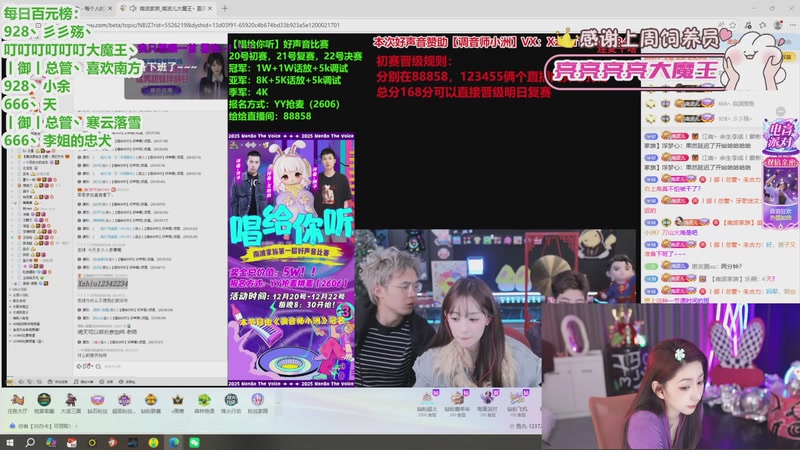800x450 pixels.
Task: Open the browser profile avatar
Action: point(778,24)
